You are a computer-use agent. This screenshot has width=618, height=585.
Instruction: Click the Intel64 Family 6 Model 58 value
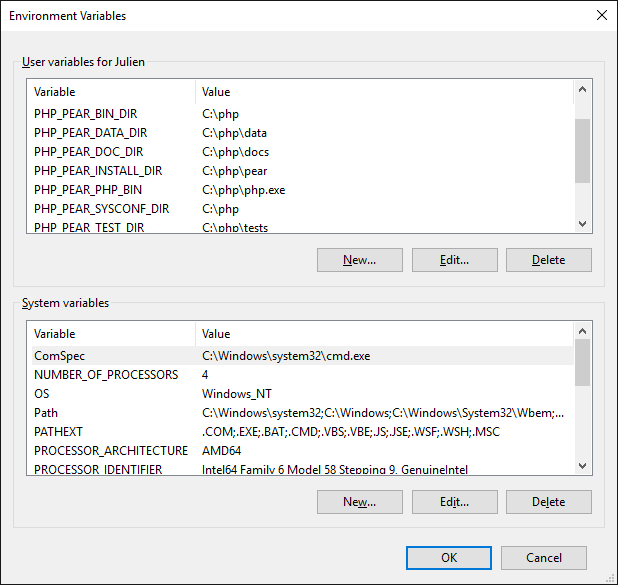335,469
